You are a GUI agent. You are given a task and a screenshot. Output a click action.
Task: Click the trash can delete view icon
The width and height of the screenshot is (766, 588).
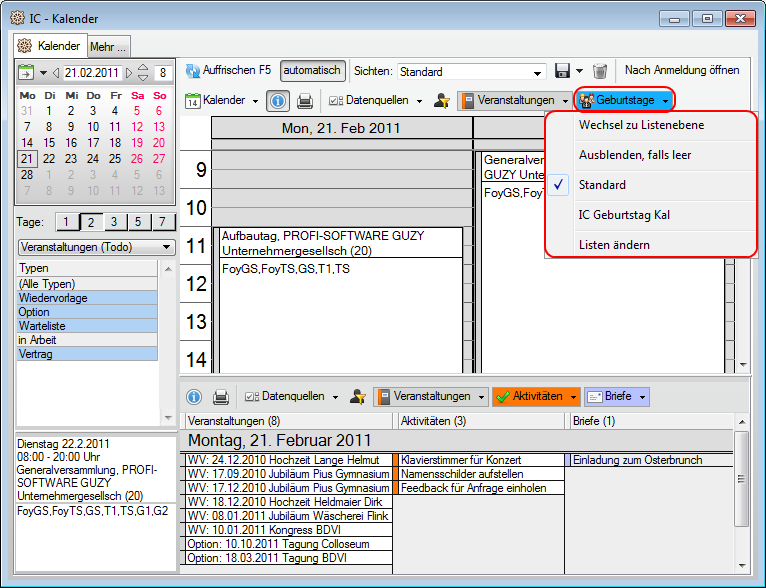pyautogui.click(x=600, y=71)
